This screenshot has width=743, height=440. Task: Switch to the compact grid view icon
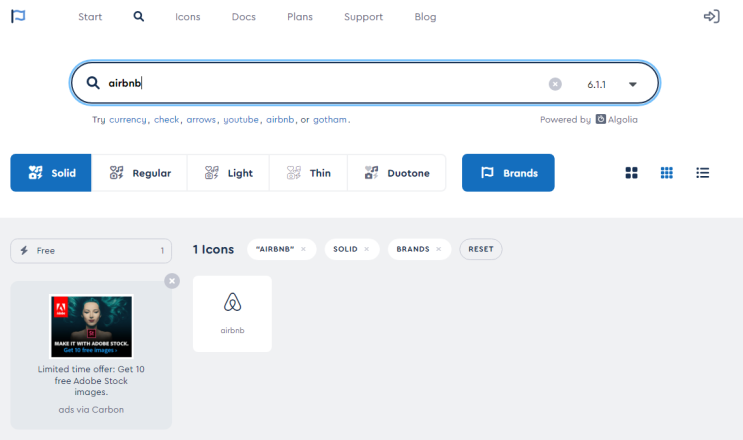[667, 173]
